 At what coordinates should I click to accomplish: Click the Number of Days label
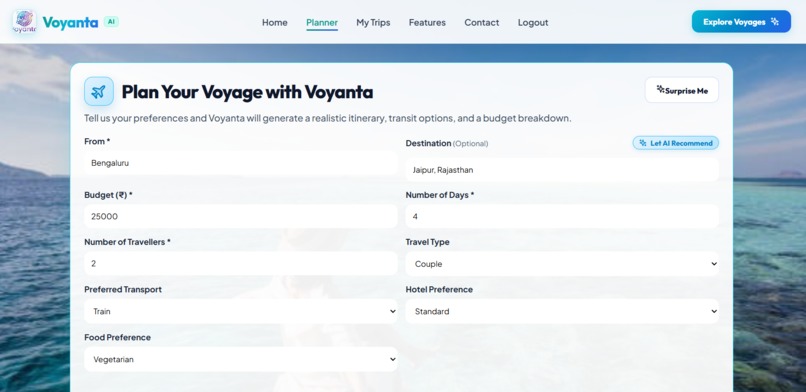pos(439,195)
